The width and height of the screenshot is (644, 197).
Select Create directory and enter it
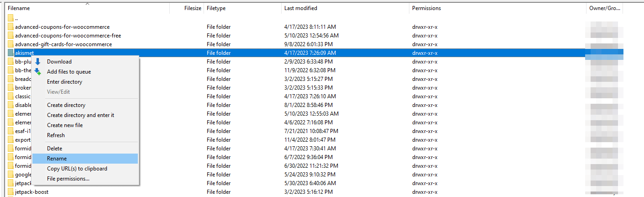(80, 115)
